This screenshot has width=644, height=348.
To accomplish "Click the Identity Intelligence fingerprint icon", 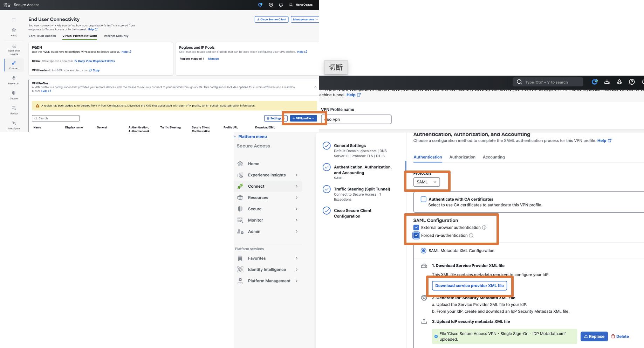I will [x=240, y=270].
